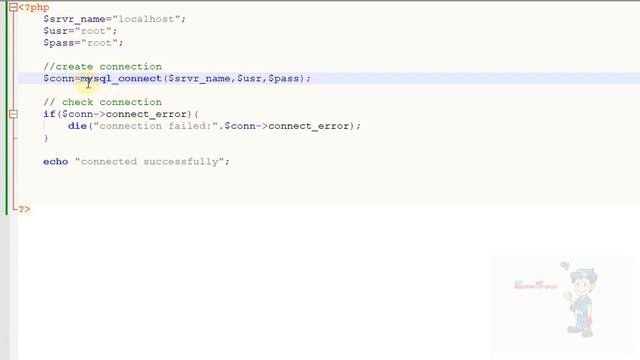The height and width of the screenshot is (360, 640).
Task: Collapse the <?php block fold marker
Action: (x=13, y=7)
